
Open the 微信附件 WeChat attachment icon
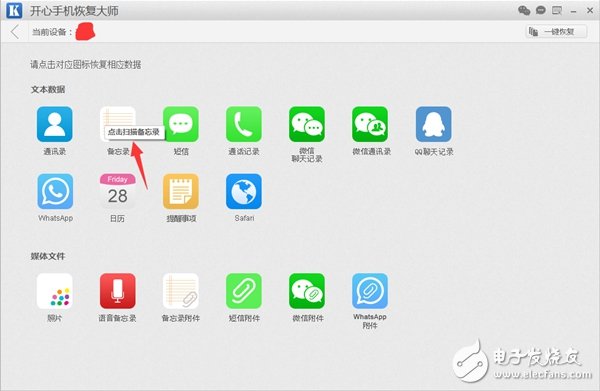(x=307, y=291)
